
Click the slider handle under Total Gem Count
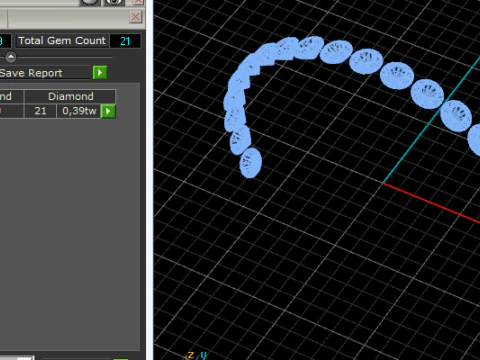11,57
